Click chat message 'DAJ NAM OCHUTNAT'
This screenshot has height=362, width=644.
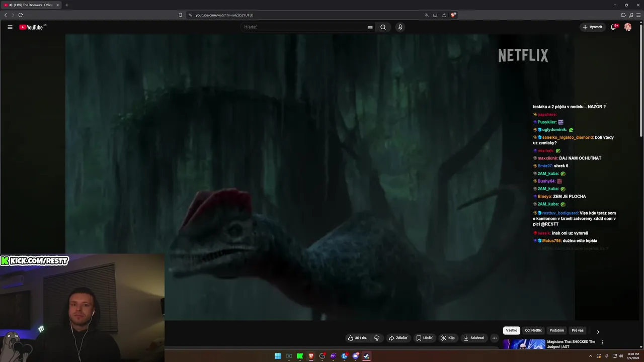pyautogui.click(x=580, y=158)
